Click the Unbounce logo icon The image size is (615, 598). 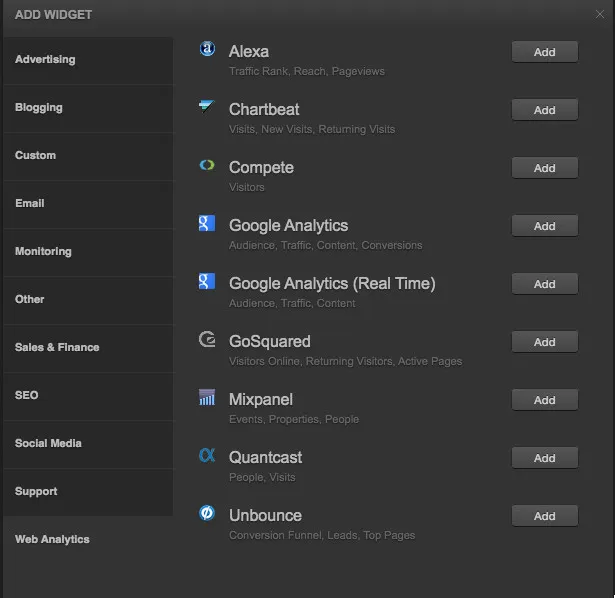coord(207,513)
